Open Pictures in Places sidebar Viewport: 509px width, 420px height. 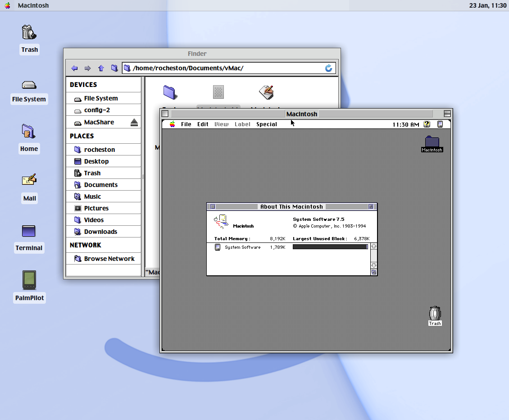pyautogui.click(x=103, y=208)
